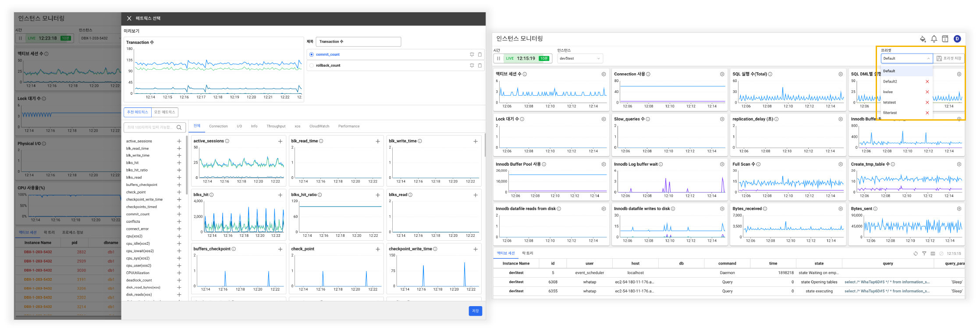Choose the tetstest preset option
The image size is (980, 332).
click(906, 103)
